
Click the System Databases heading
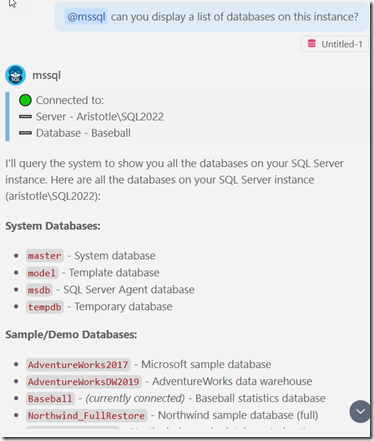tap(53, 226)
